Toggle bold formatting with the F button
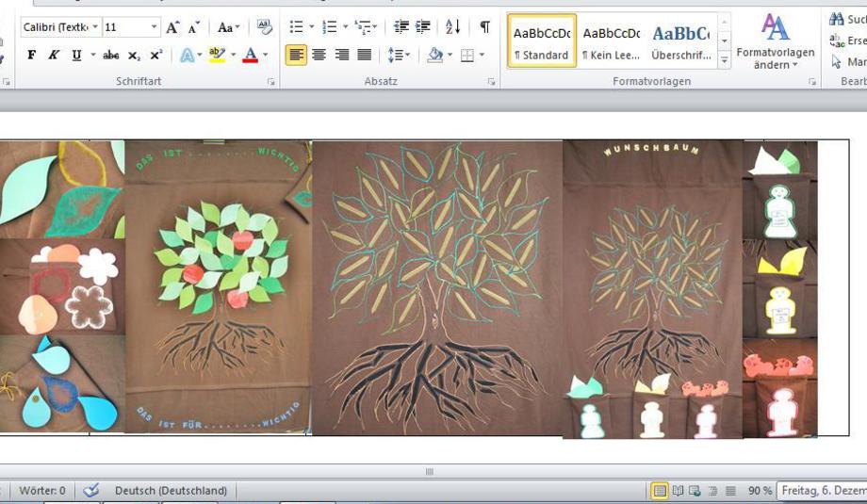 pos(31,56)
